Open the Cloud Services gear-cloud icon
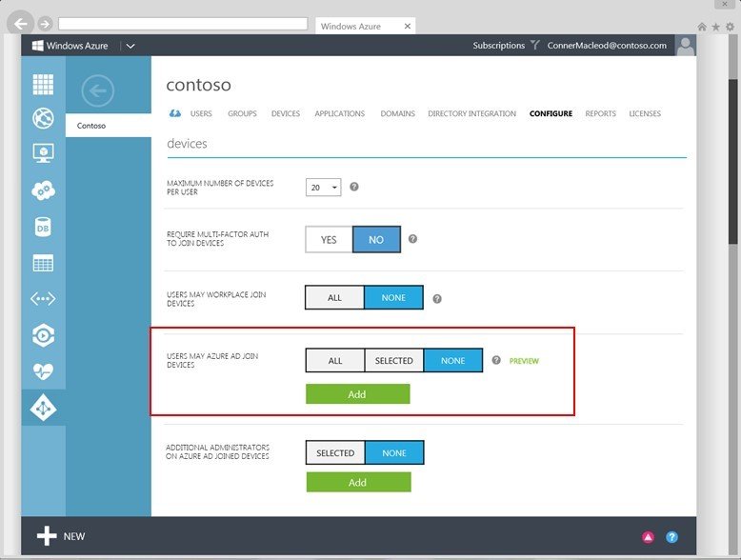The image size is (741, 560). (x=43, y=190)
